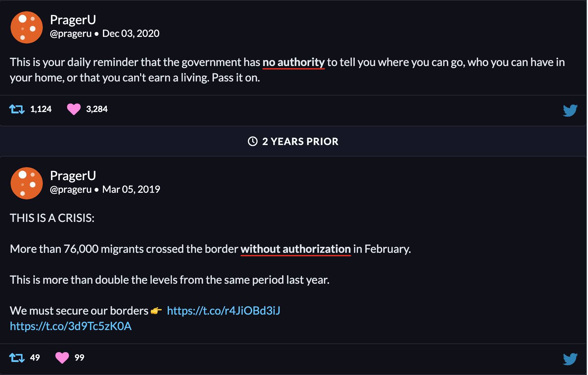
Task: Click the Twitter bird on the 2020 tweet
Action: (570, 110)
